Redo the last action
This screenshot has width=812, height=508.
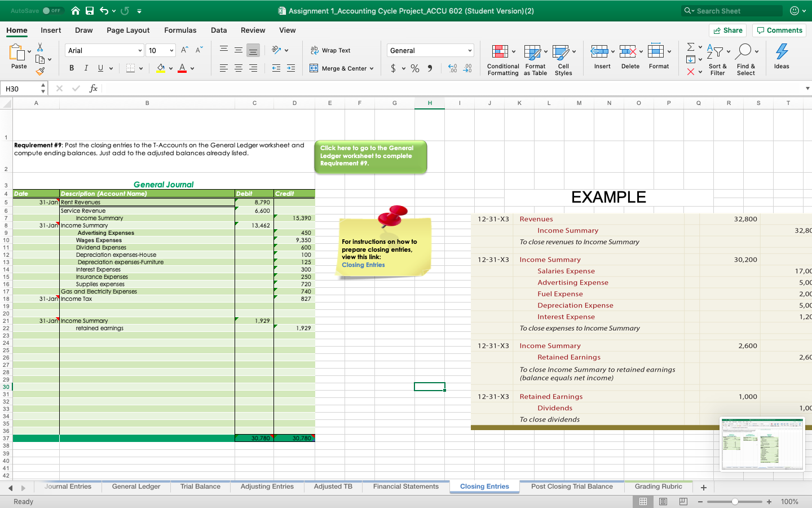(x=125, y=11)
